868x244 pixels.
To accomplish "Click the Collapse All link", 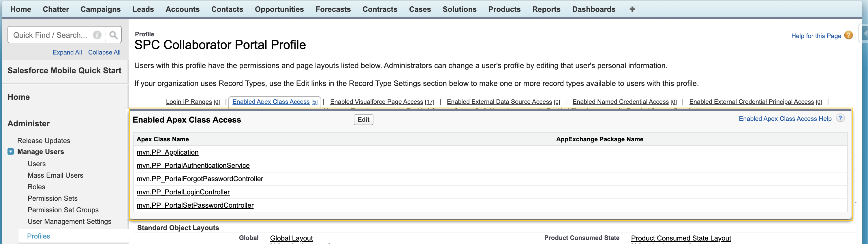I will [x=104, y=52].
